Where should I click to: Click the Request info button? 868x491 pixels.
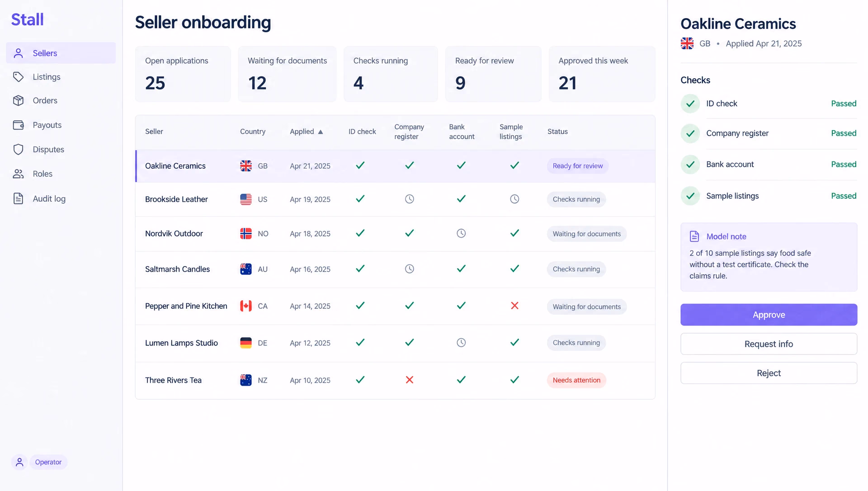(769, 344)
